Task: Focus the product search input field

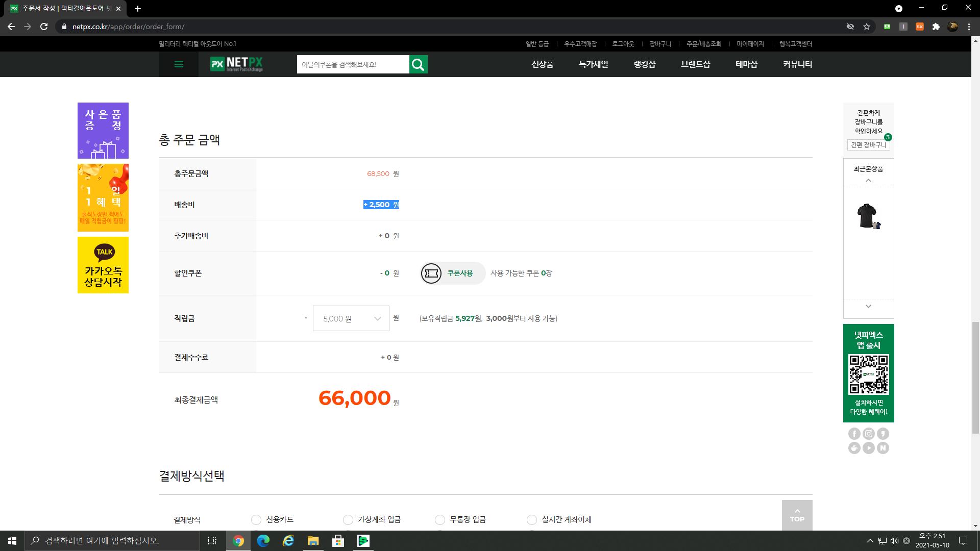Action: [353, 64]
